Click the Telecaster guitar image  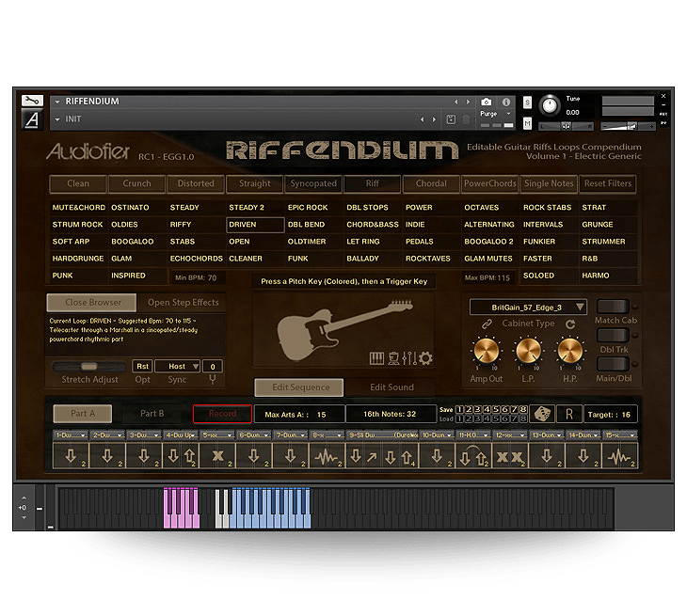pos(343,329)
